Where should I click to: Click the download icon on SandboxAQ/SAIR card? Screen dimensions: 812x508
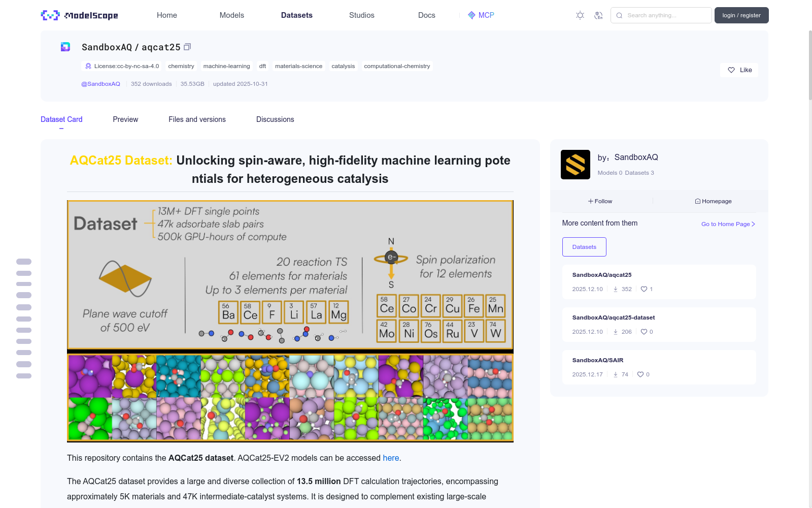(x=616, y=374)
